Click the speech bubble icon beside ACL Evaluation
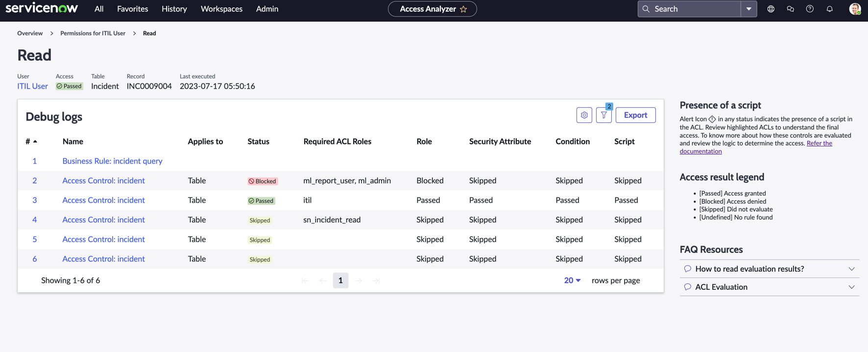 point(688,287)
